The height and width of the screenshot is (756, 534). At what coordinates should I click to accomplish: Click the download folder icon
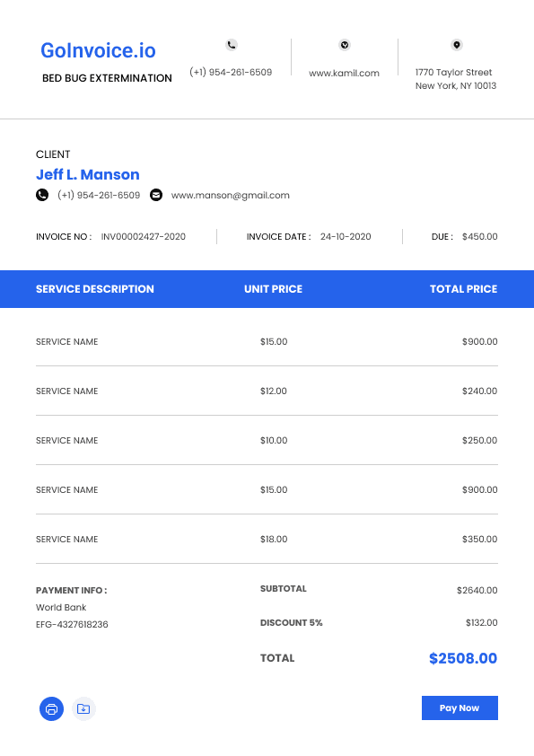pyautogui.click(x=83, y=708)
